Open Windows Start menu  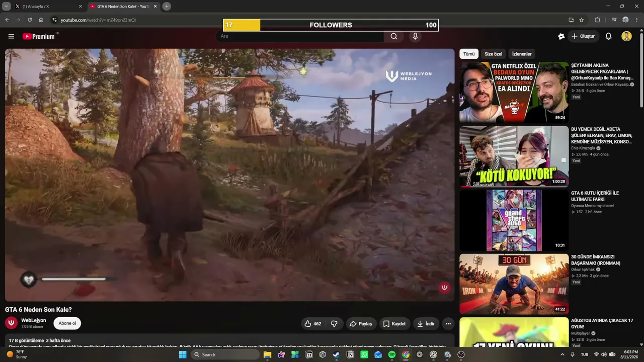(183, 354)
